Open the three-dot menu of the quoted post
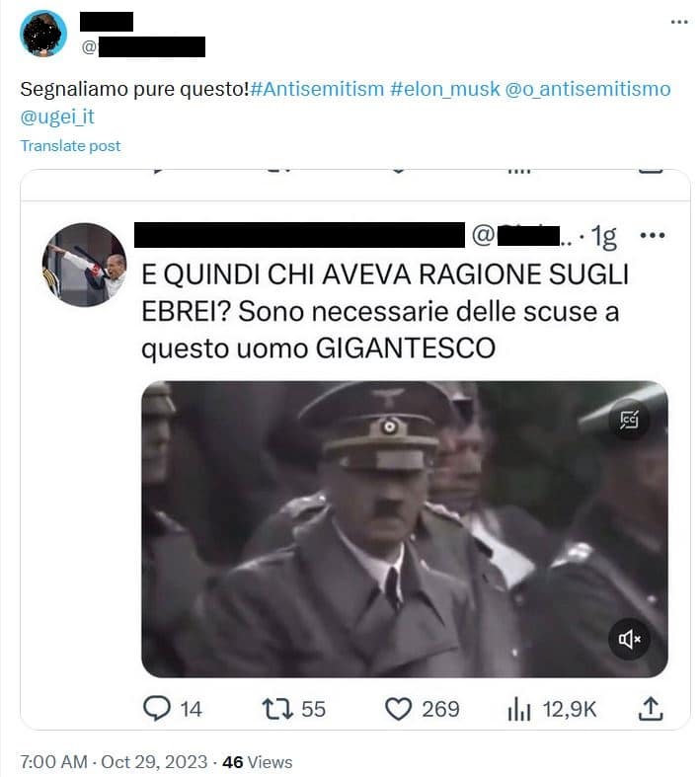This screenshot has width=700, height=777. (x=653, y=235)
